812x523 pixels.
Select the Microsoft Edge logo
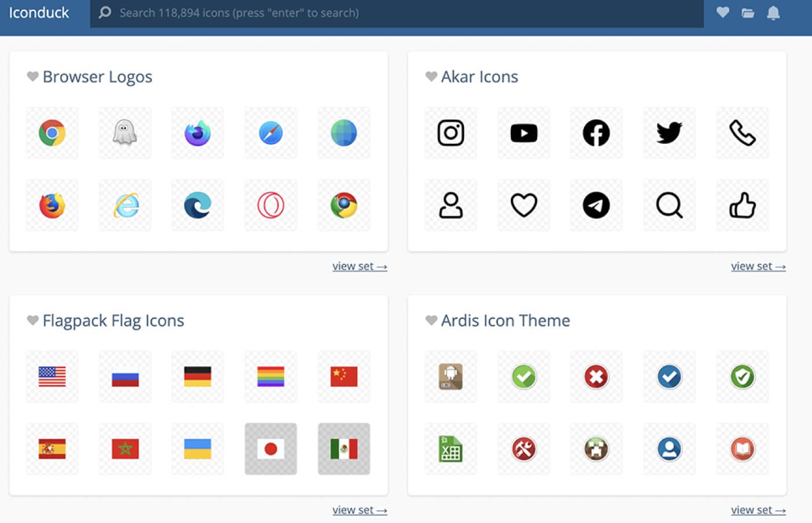[198, 205]
